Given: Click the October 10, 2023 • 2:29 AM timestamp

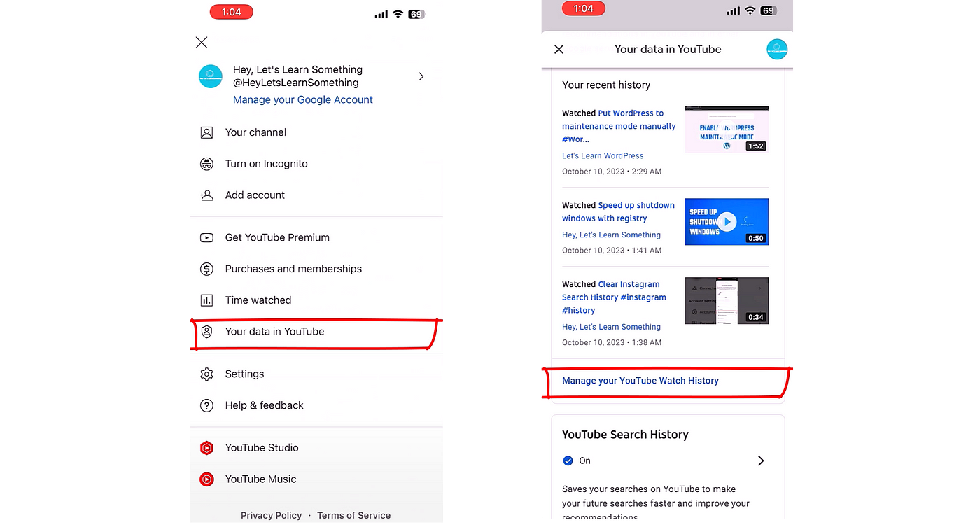Looking at the screenshot, I should click(x=612, y=171).
